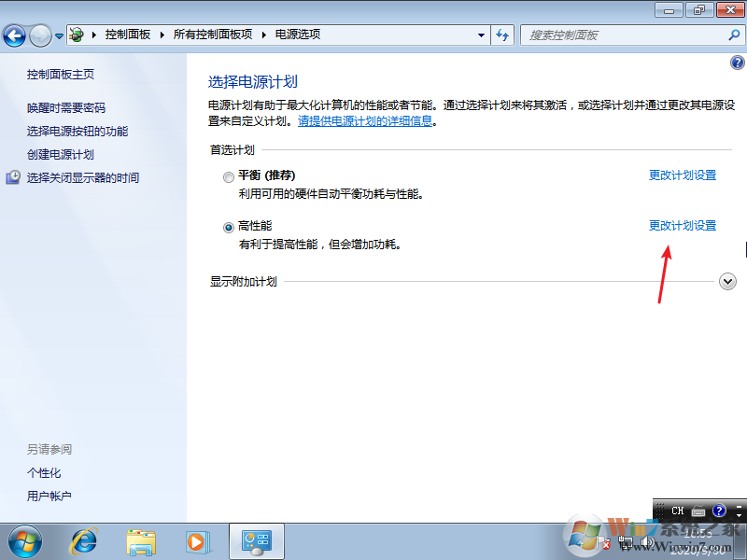The image size is (747, 560).
Task: Click the show hidden icons arrow in tray
Action: (x=581, y=541)
